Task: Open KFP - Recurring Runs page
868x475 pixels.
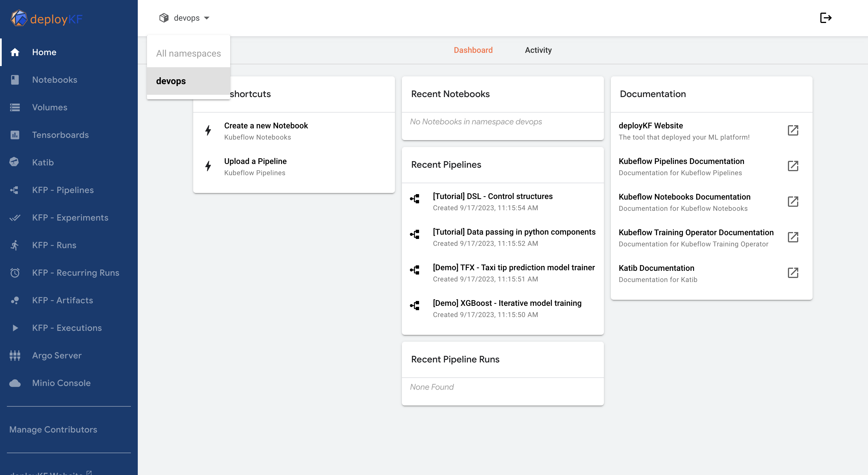Action: click(69, 273)
